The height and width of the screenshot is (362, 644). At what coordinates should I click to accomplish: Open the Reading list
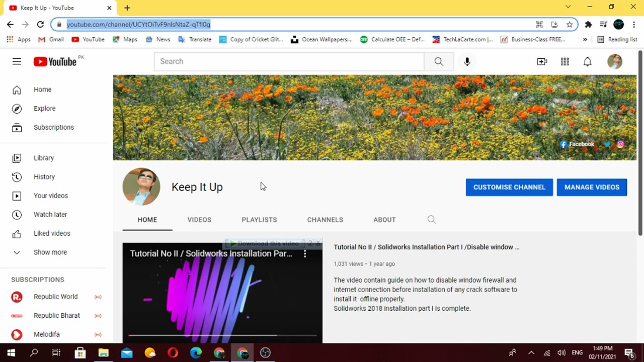[x=617, y=39]
